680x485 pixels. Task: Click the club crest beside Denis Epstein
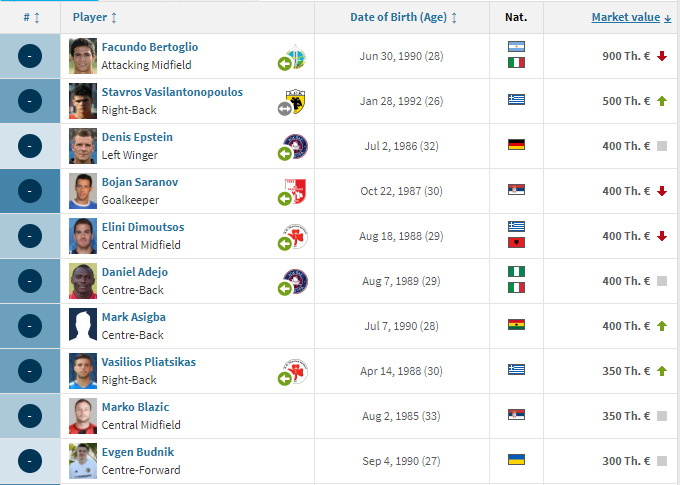pos(296,146)
